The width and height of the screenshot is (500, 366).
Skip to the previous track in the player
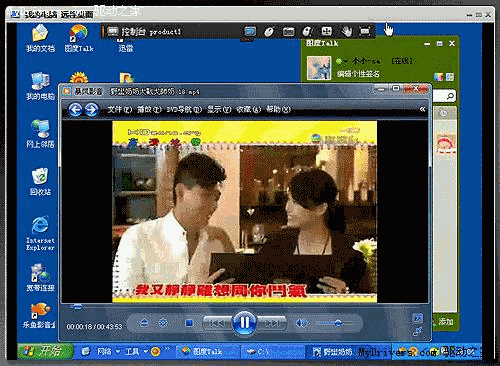pyautogui.click(x=217, y=323)
